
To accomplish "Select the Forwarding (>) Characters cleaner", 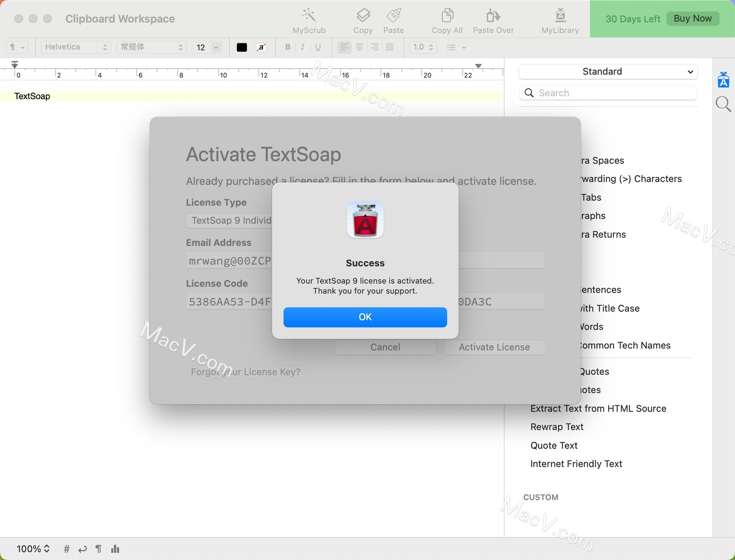I will pyautogui.click(x=631, y=179).
